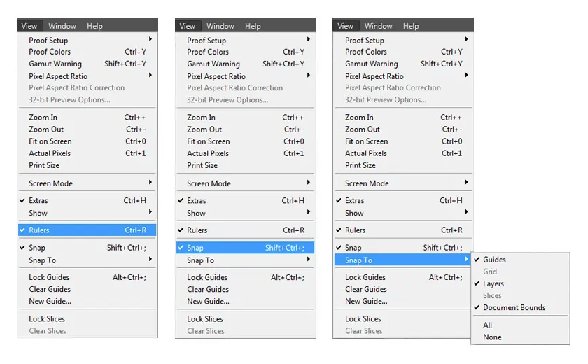Select Fit on Screen in the menu with Snap highlighted
588x364 pixels.
pos(207,141)
